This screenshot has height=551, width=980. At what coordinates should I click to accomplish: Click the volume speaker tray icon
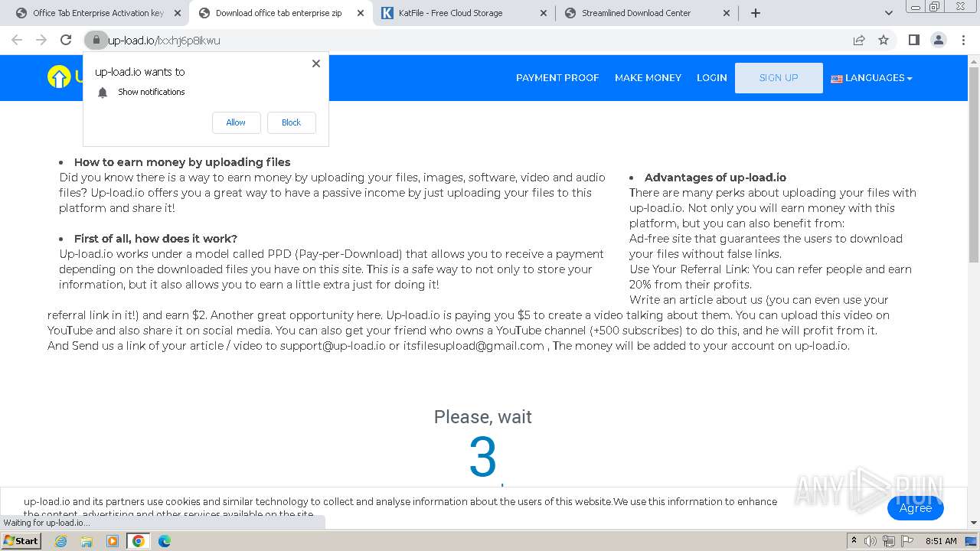[x=871, y=541]
